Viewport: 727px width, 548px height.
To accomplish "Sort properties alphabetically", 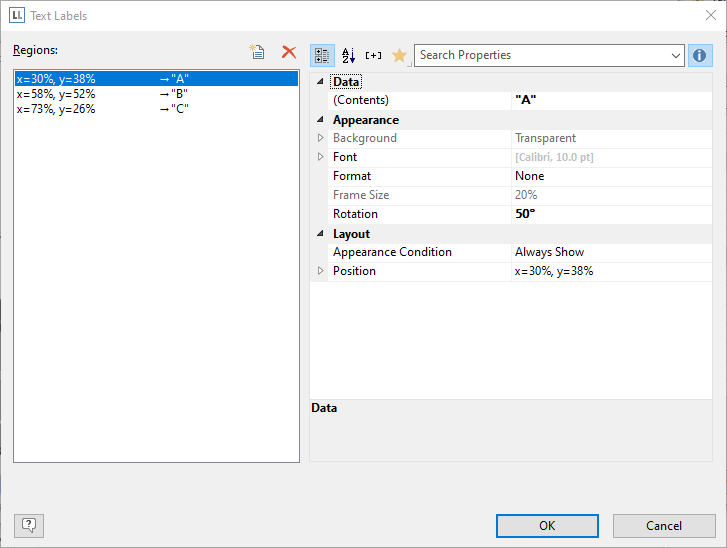I will (349, 56).
